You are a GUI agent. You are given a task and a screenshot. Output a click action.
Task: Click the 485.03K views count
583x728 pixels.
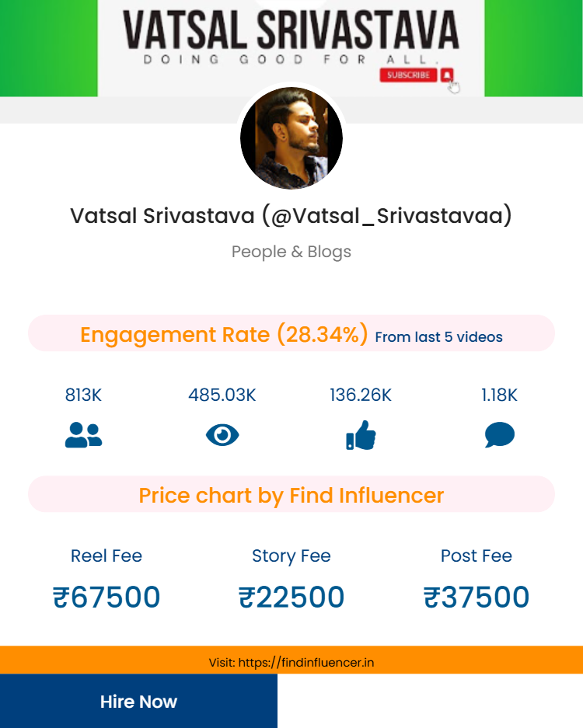[222, 395]
